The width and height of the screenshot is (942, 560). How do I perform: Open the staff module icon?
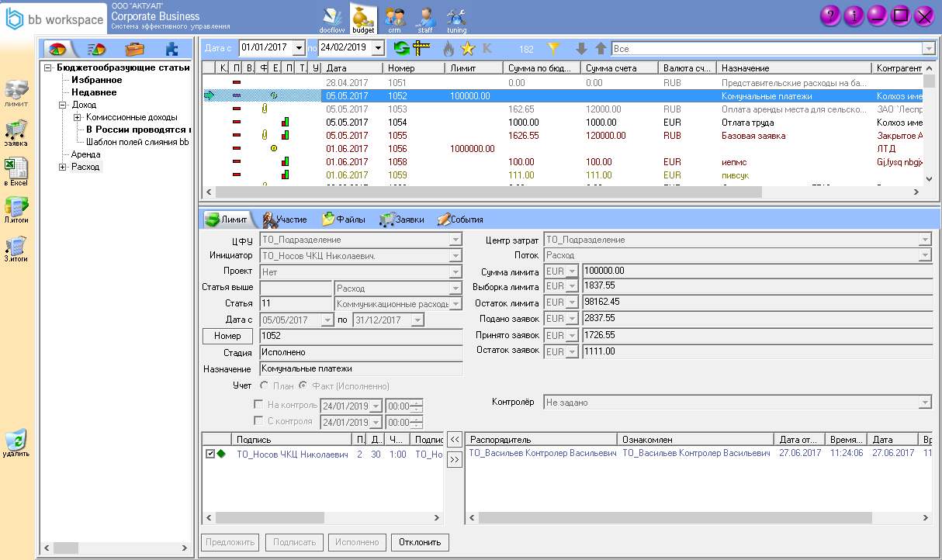click(x=425, y=17)
